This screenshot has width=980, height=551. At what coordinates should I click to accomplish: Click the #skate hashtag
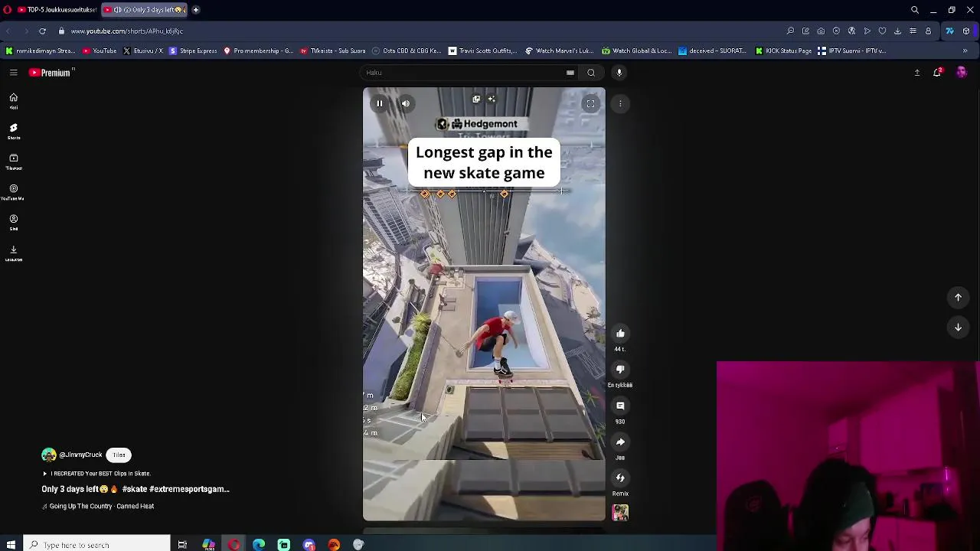click(x=134, y=489)
